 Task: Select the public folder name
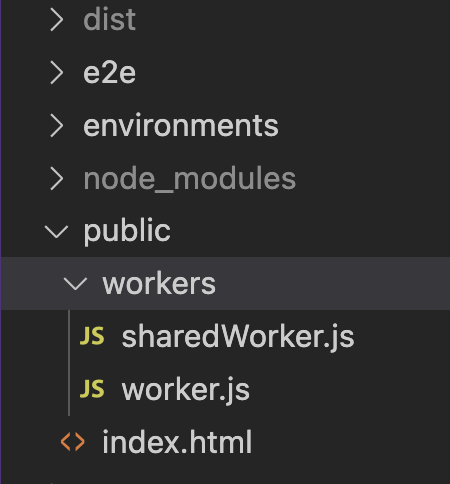click(x=127, y=231)
